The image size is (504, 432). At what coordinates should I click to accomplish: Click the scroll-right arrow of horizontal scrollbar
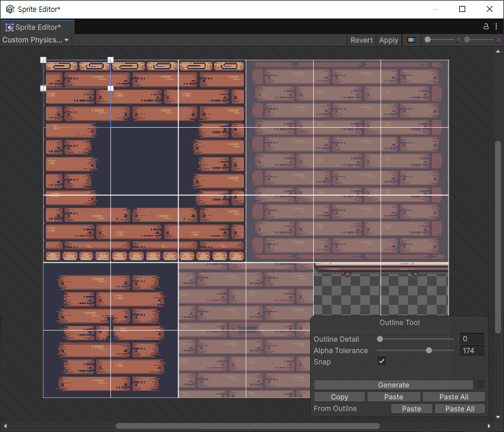[x=489, y=426]
